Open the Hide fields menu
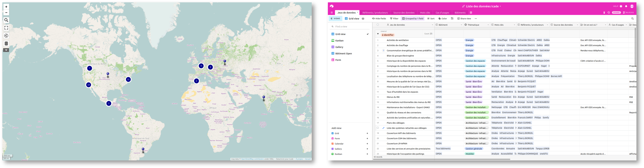Image resolution: width=644 pixels, height=168 pixels. pyautogui.click(x=379, y=19)
